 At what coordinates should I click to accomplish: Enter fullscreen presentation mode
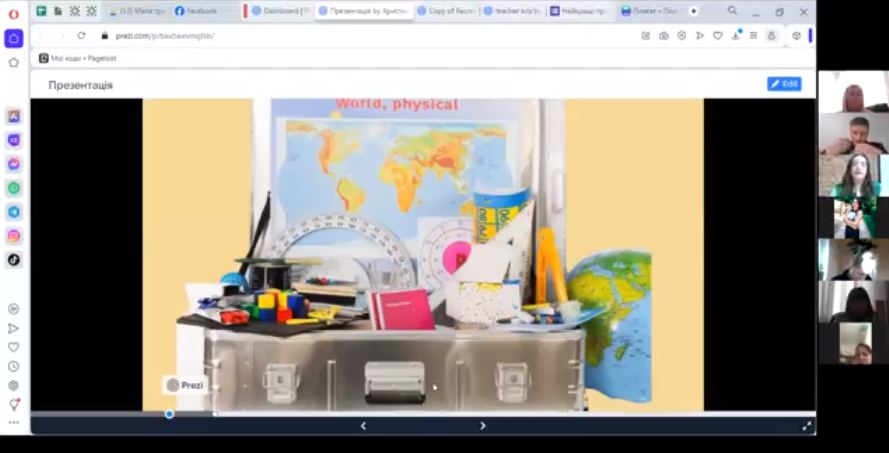(807, 426)
